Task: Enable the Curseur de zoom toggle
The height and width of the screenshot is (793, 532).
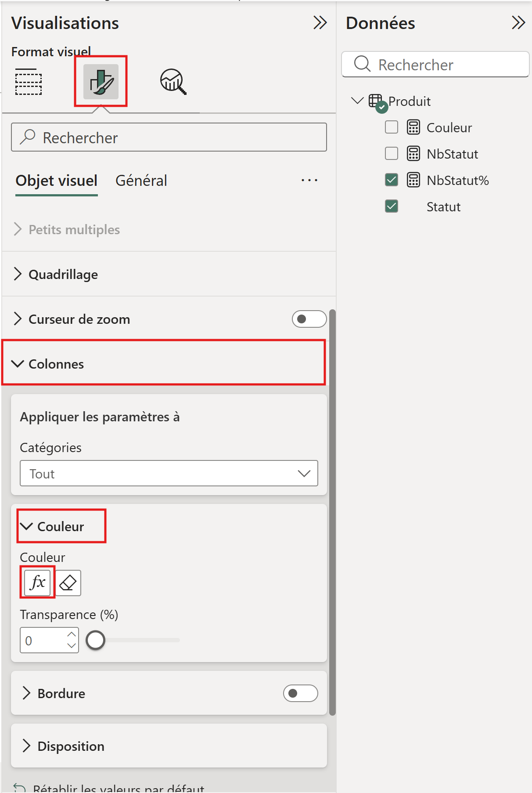Action: 309,319
